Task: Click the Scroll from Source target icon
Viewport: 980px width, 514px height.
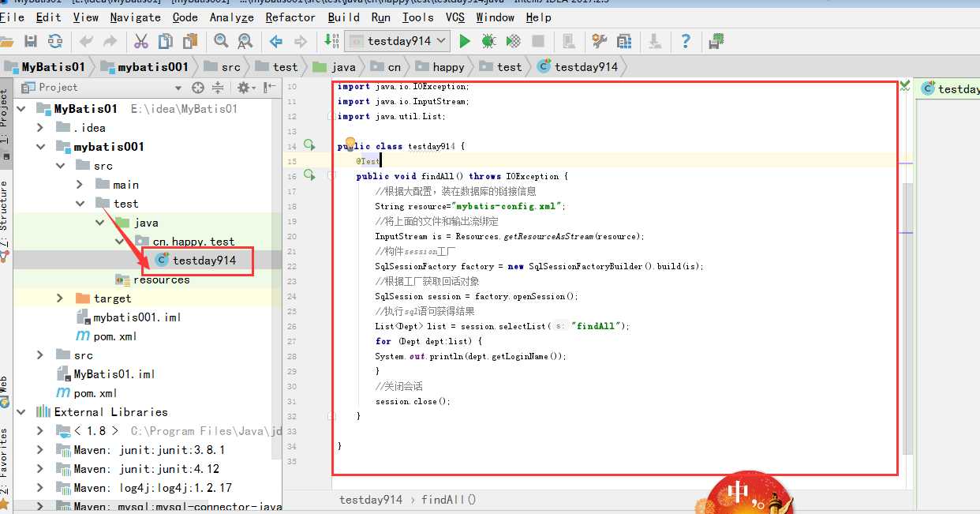Action: click(x=198, y=88)
